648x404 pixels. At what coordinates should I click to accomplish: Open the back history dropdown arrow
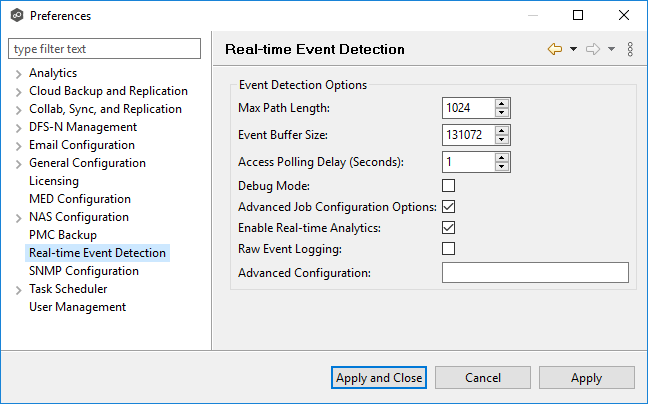coord(573,49)
